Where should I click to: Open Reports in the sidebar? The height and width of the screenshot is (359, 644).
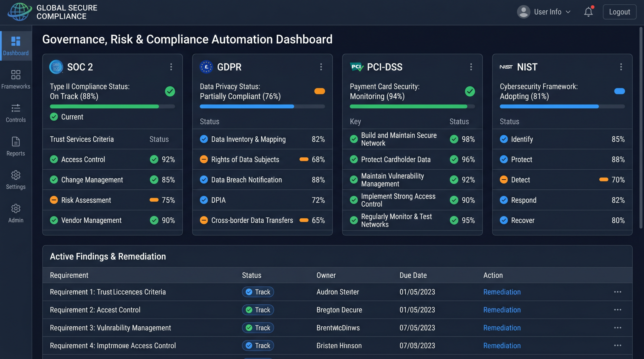point(16,147)
